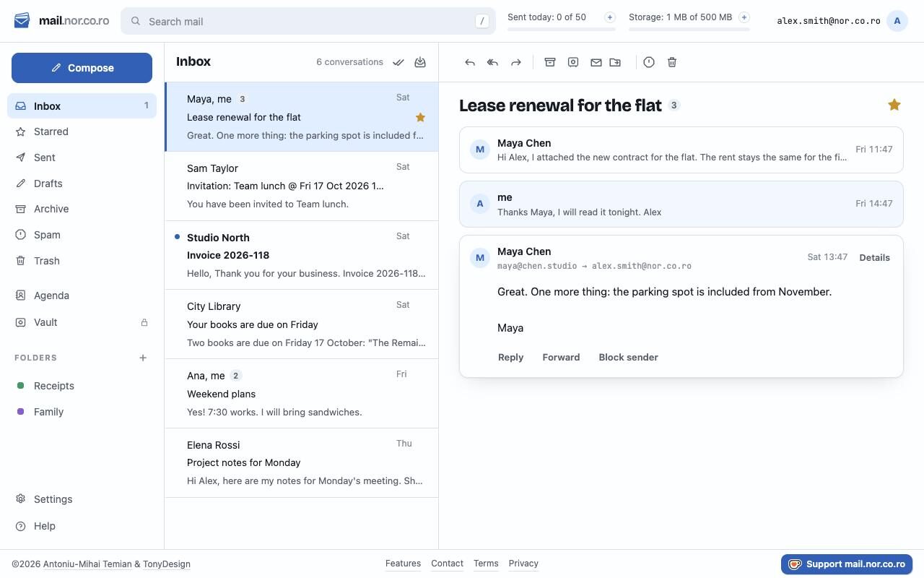Focus the Search mail field
Viewport: 924px width, 578px height.
pyautogui.click(x=308, y=21)
